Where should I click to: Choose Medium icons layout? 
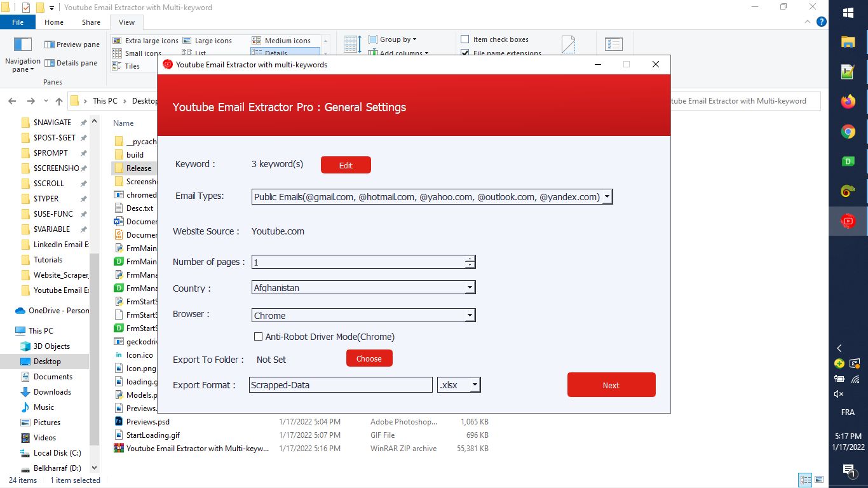pyautogui.click(x=281, y=41)
